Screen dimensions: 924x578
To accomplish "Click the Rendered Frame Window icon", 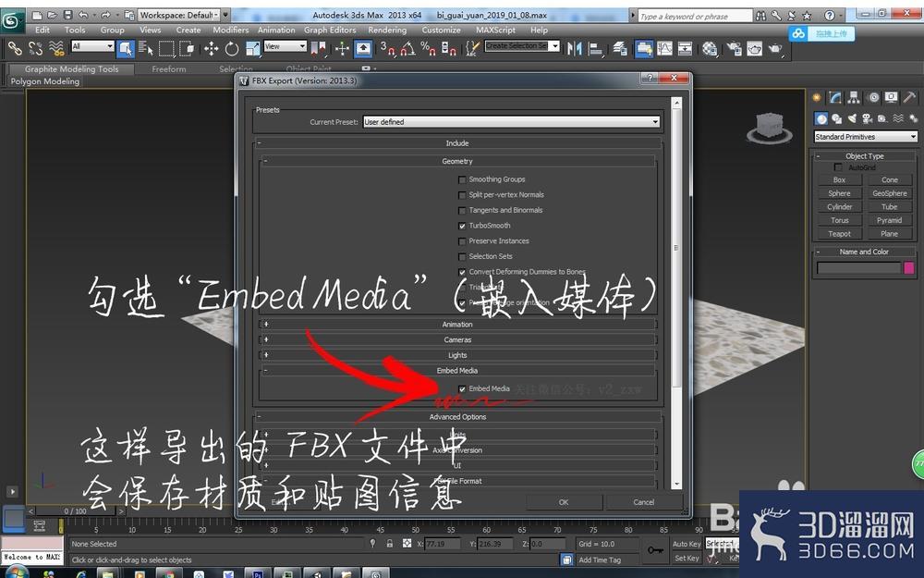I will (x=754, y=48).
